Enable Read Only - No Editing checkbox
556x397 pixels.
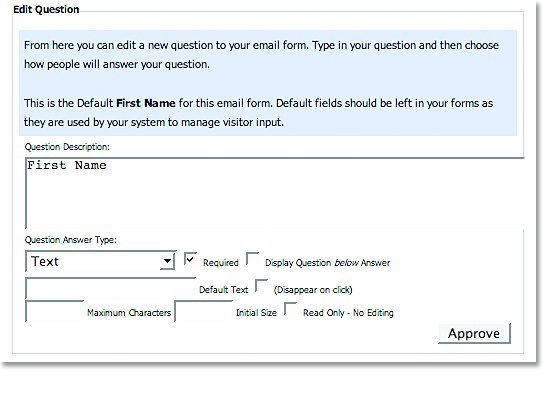[x=291, y=309]
